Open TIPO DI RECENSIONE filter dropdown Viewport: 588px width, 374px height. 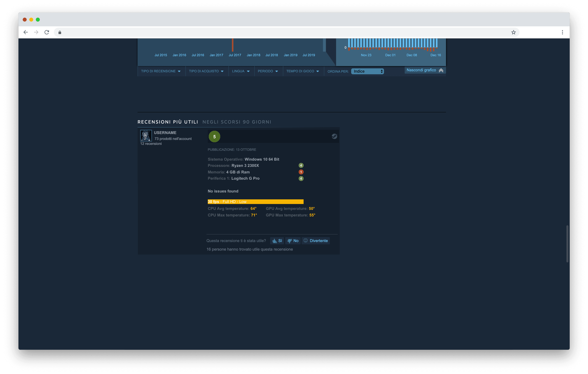click(161, 71)
